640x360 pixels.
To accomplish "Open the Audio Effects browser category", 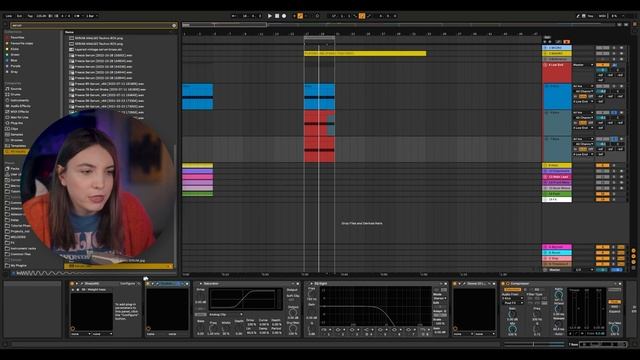I will click(x=20, y=106).
